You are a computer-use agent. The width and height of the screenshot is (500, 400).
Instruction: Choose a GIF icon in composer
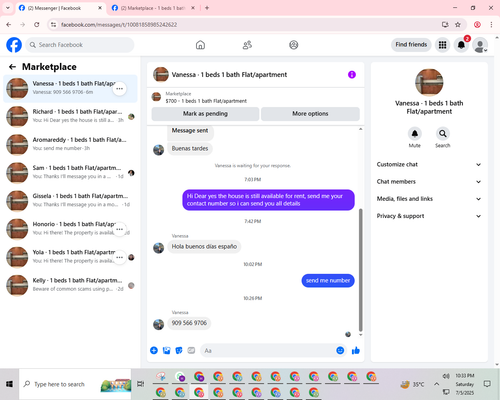pyautogui.click(x=191, y=350)
